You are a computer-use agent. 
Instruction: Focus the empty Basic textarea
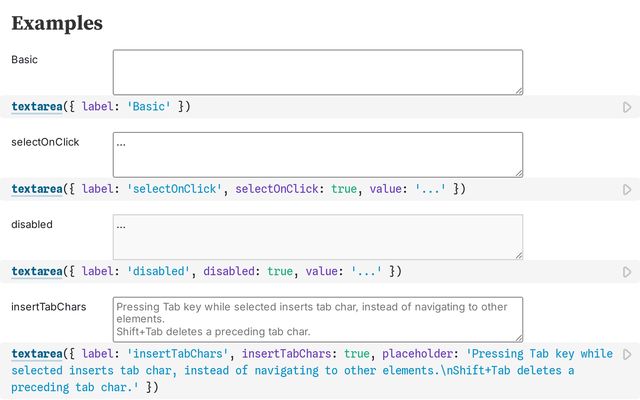317,72
